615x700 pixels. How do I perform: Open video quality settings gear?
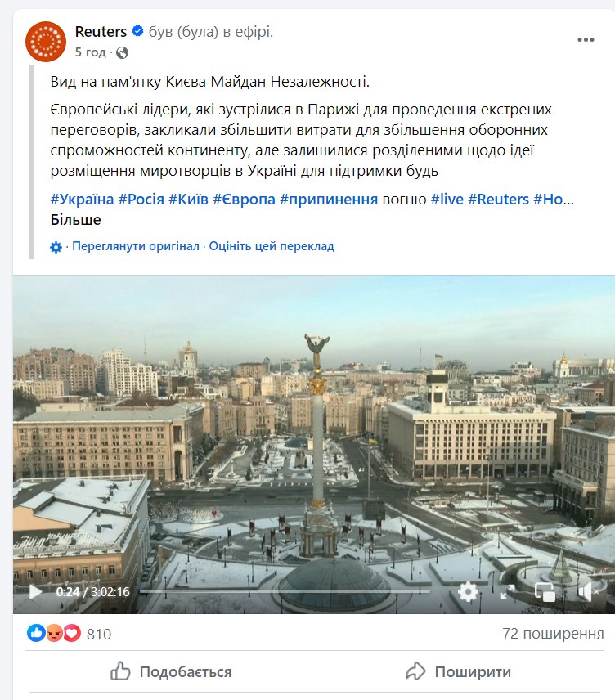point(468,592)
